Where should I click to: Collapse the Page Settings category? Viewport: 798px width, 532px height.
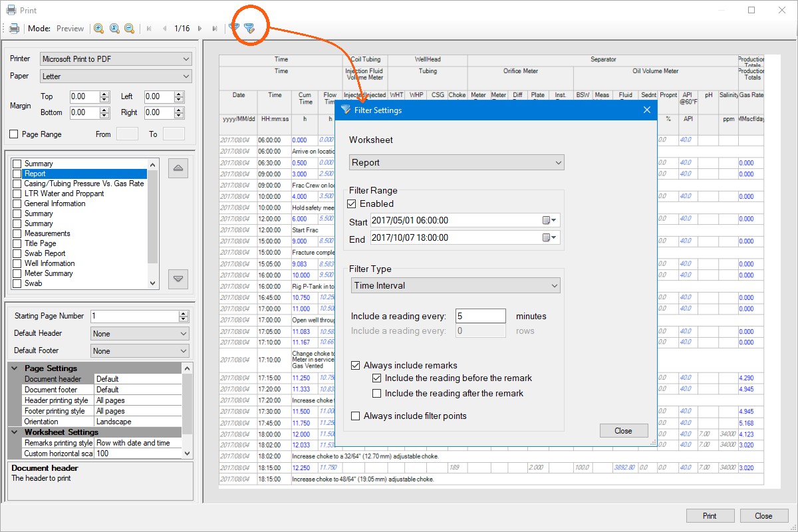[14, 368]
